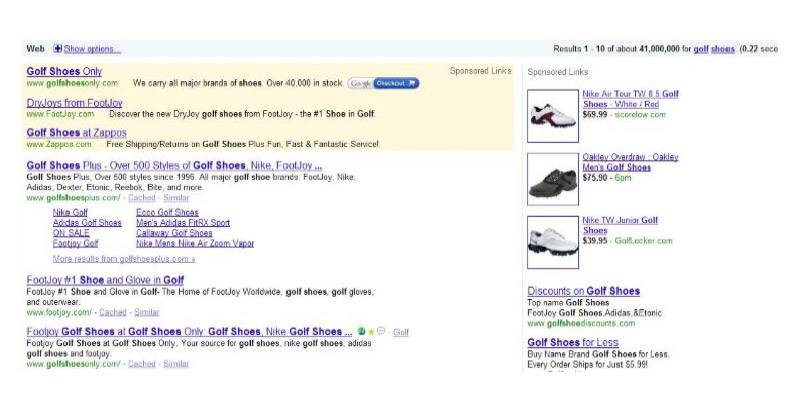
Task: Click the Nike TW Junior shoe thumbnail
Action: tap(553, 242)
